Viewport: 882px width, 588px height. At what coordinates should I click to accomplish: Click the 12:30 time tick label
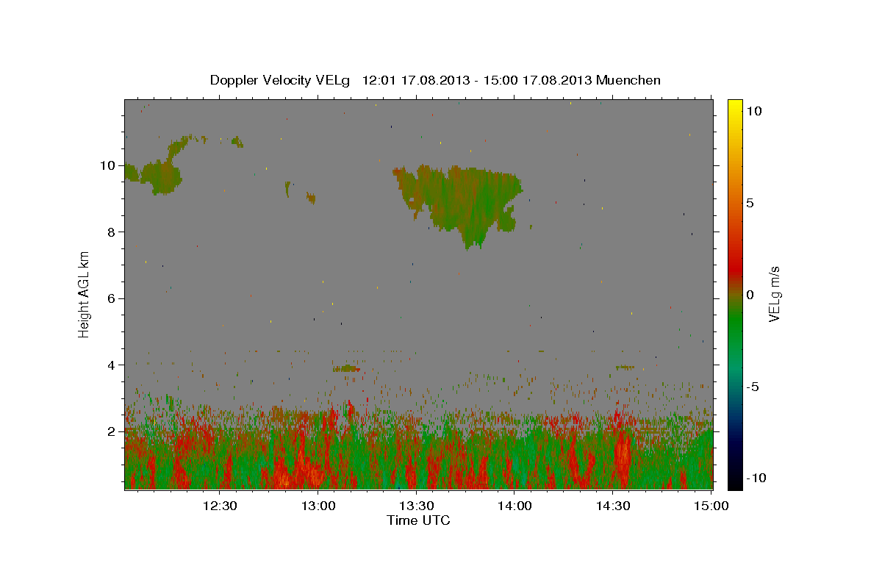click(220, 506)
